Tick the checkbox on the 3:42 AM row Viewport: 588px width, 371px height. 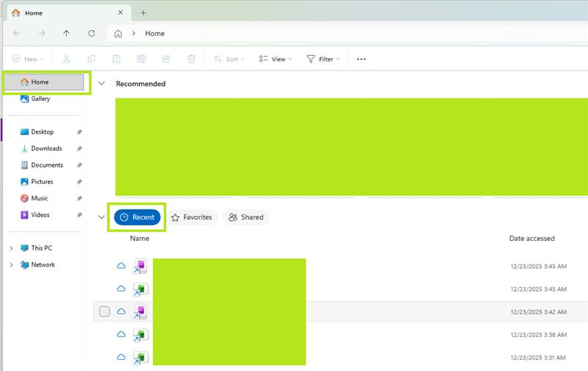click(x=104, y=311)
